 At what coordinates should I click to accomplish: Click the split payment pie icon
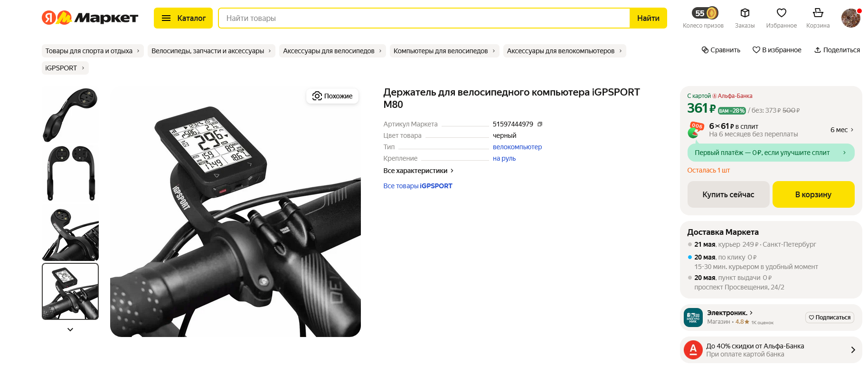[695, 130]
